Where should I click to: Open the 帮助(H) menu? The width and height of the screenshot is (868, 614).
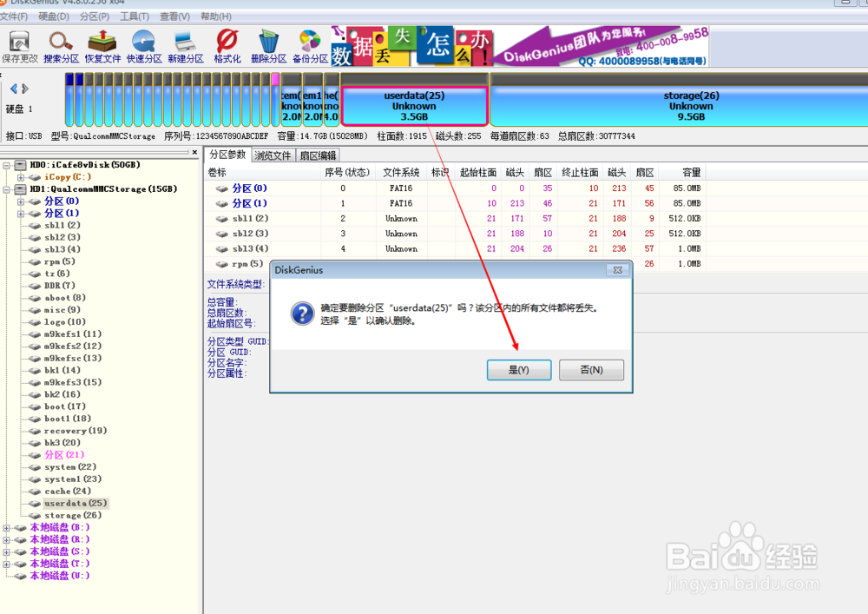(216, 17)
